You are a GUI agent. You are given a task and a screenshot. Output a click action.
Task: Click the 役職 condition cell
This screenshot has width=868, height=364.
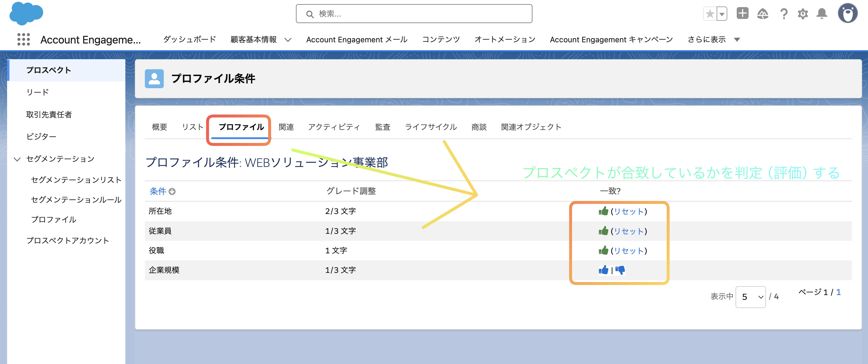point(156,250)
